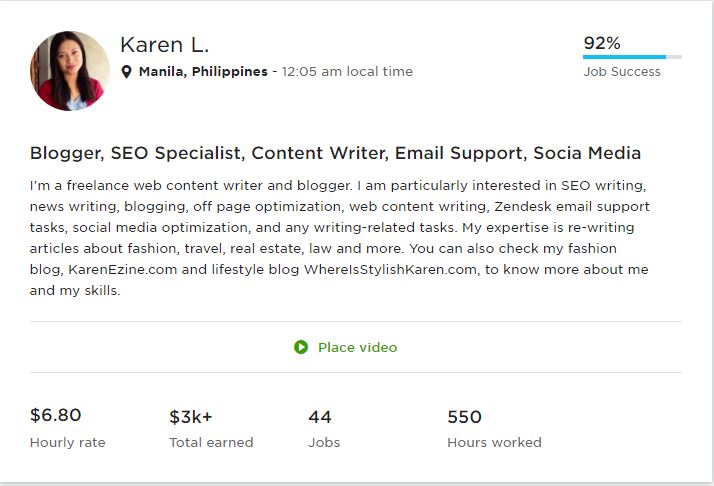This screenshot has height=486, width=714.
Task: Click the Hourly rate label
Action: [x=67, y=442]
